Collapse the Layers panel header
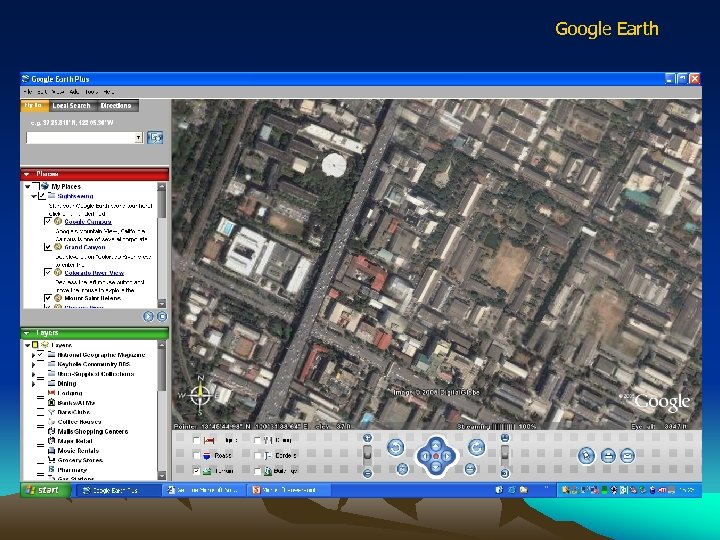 pyautogui.click(x=27, y=333)
